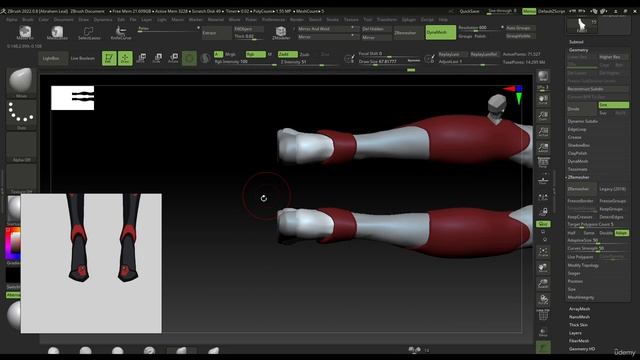640x360 pixels.
Task: Toggle the green Xyz rotation button
Action: click(x=543, y=224)
